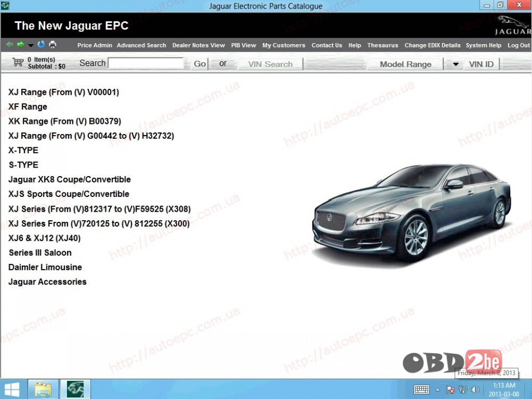532x399 pixels.
Task: Open File Explorer from taskbar
Action: (x=43, y=389)
